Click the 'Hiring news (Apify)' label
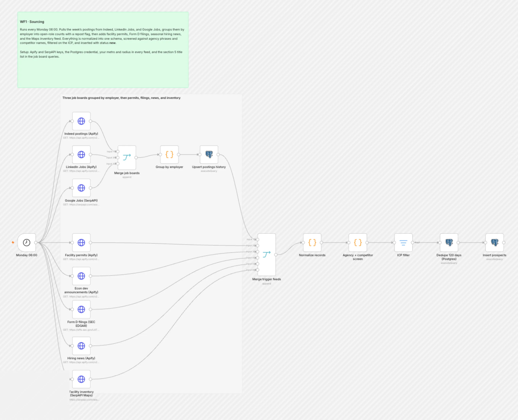 click(x=81, y=358)
